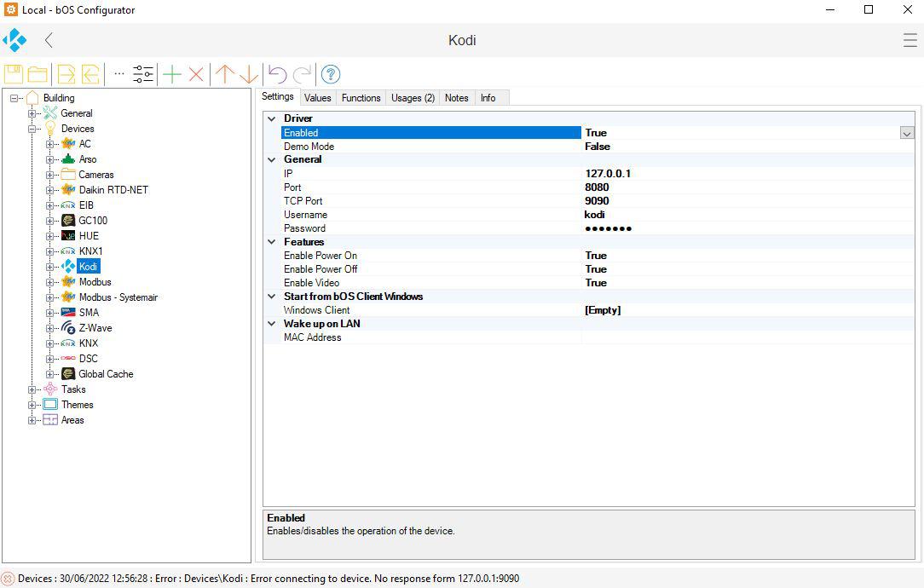The image size is (924, 588).
Task: Delete item with red X icon
Action: (196, 74)
